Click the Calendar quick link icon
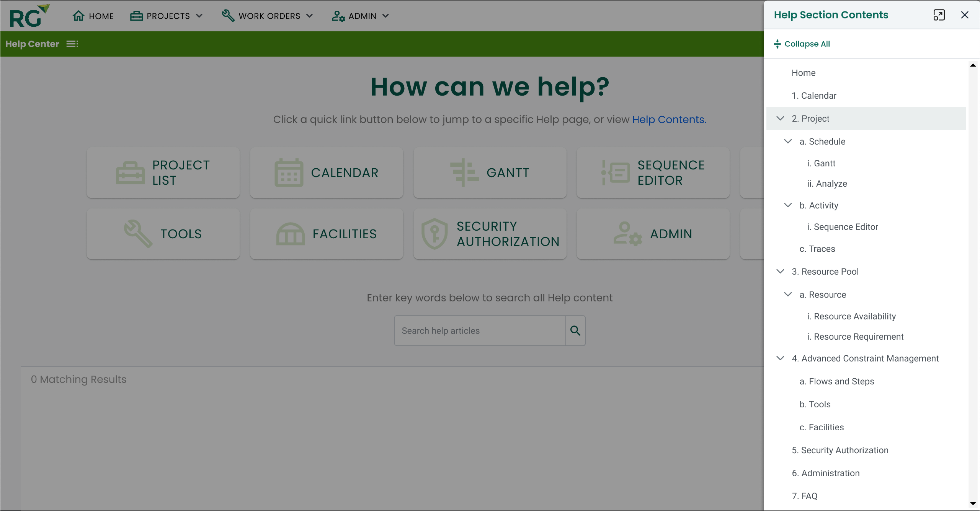 [289, 173]
